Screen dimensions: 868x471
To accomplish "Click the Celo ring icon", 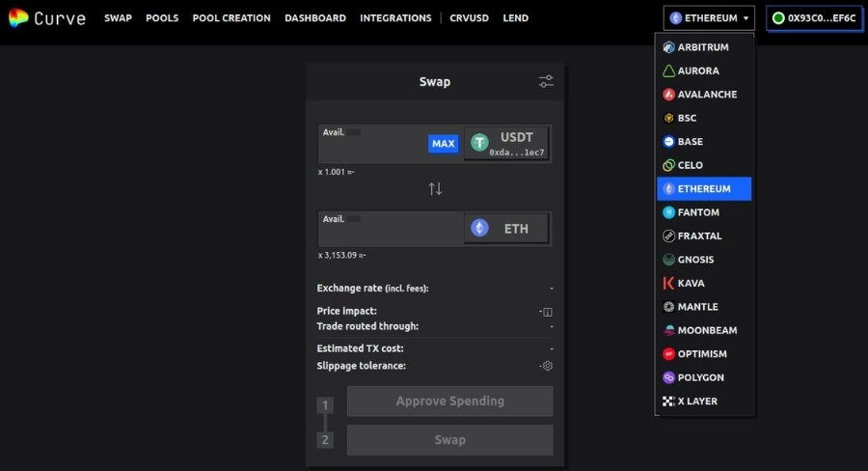I will click(668, 165).
